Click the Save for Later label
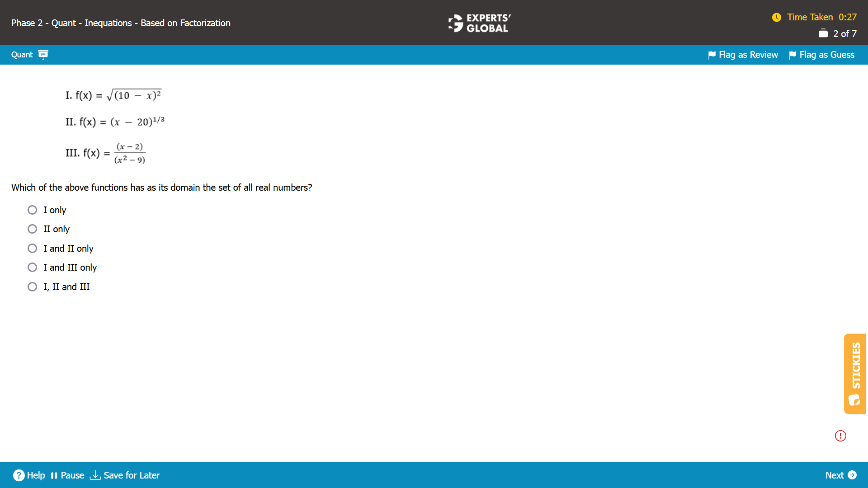This screenshot has height=488, width=868. coord(132,475)
